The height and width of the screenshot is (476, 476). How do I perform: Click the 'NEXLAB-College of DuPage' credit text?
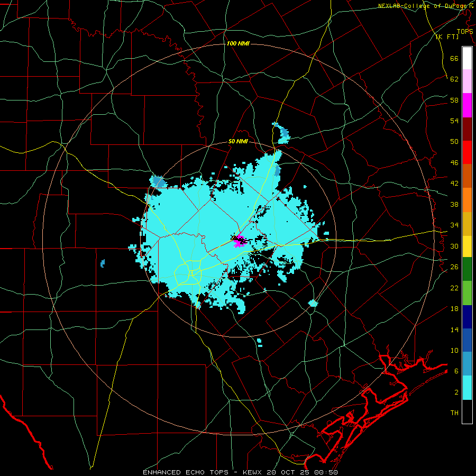[x=423, y=6]
